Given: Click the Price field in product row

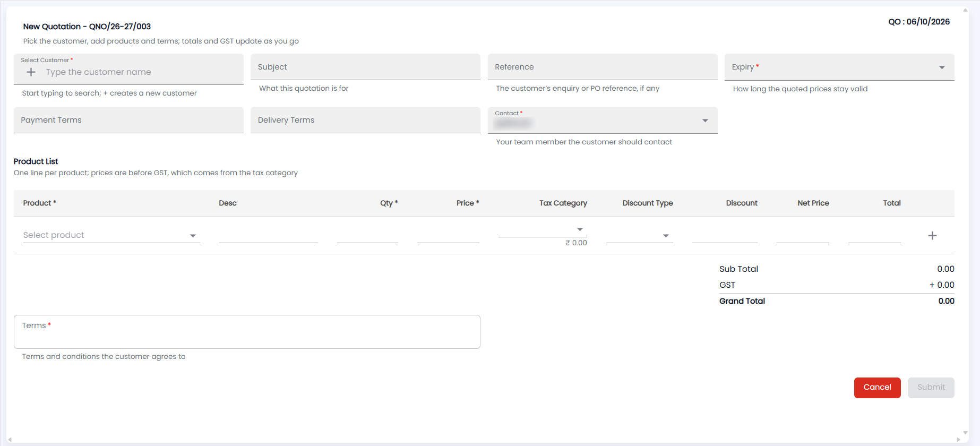Looking at the screenshot, I should (448, 236).
